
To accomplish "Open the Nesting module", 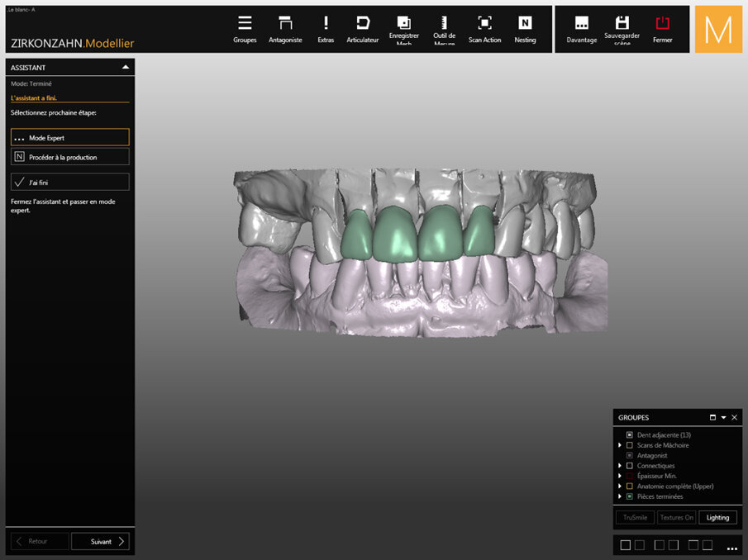I will (526, 27).
